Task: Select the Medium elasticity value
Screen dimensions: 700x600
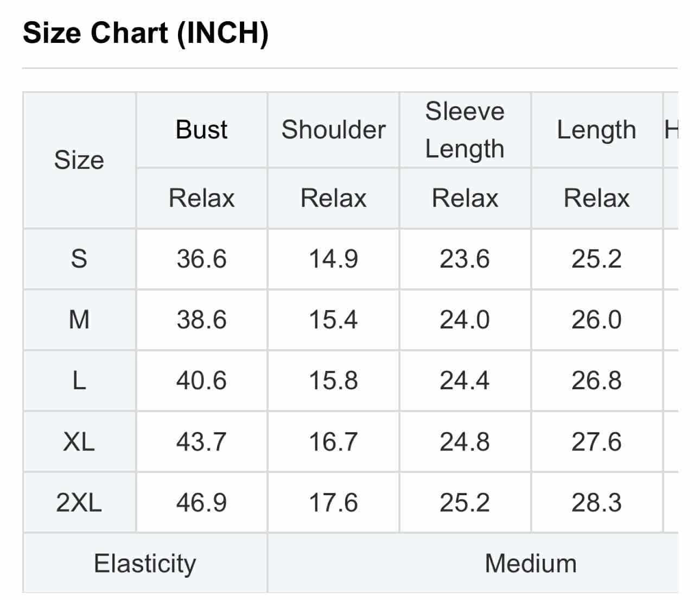Action: coord(531,563)
